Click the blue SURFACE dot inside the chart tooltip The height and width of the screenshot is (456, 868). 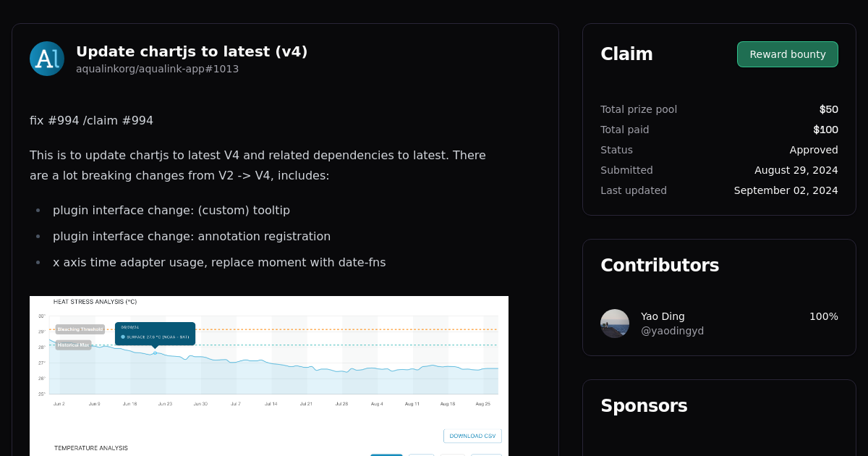(123, 337)
